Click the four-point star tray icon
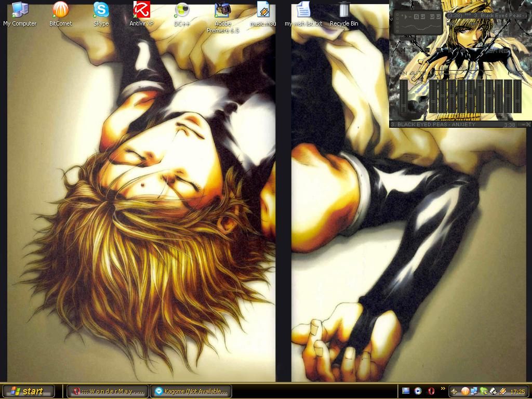 click(x=455, y=392)
